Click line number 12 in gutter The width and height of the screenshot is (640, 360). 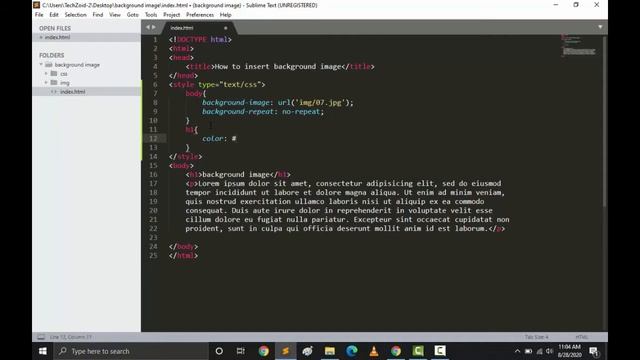(153, 138)
